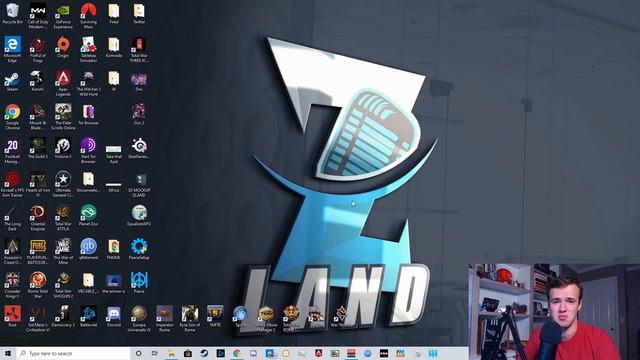Select the Total War THREE KINGDOMS shortcut

tap(139, 49)
